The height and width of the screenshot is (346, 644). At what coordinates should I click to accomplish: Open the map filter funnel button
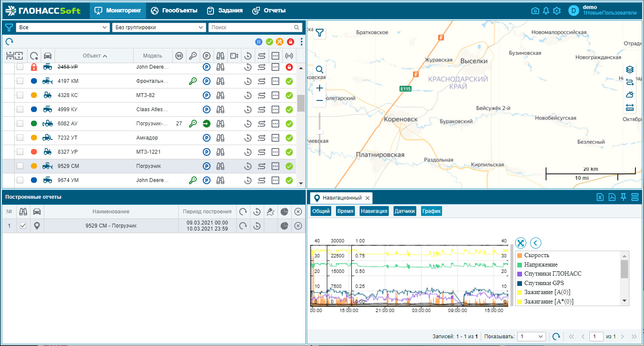(320, 33)
